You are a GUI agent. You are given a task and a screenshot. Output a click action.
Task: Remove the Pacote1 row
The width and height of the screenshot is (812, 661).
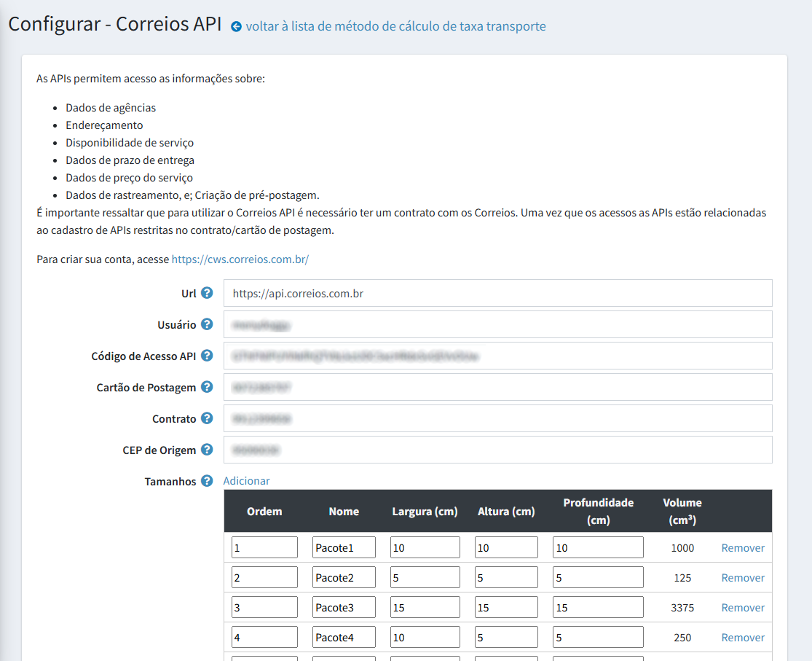pyautogui.click(x=743, y=548)
